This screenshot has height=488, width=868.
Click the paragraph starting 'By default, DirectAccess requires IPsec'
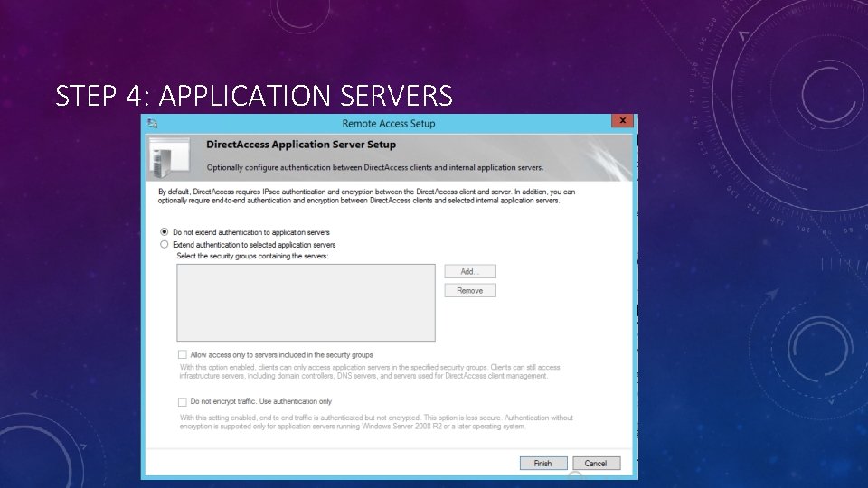(366, 196)
